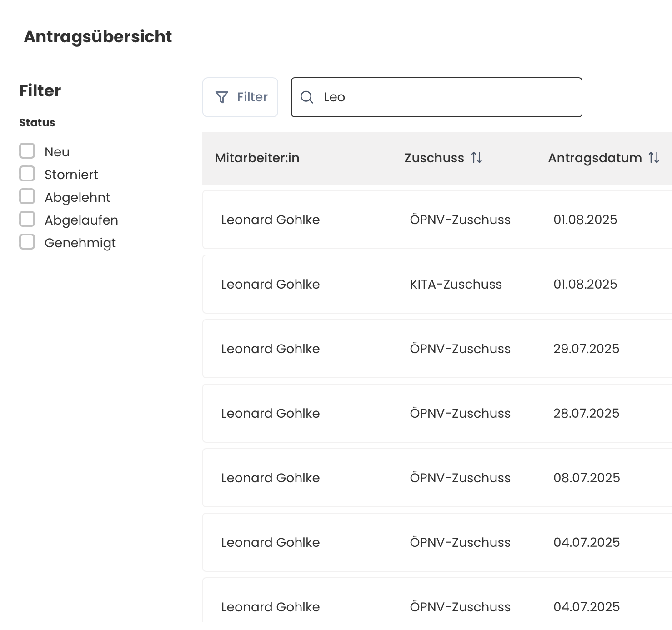Select the Abgelaufen status checkbox

(27, 219)
